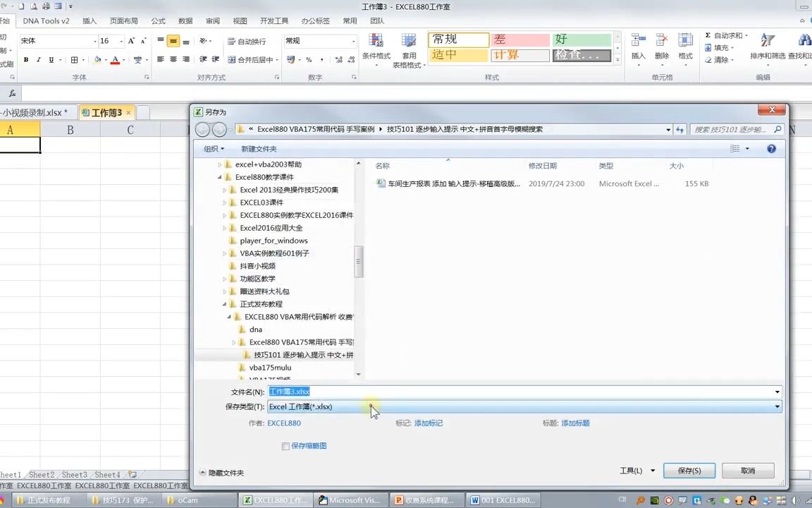
Task: Switch to 工作簿3 workbook tab
Action: (106, 112)
